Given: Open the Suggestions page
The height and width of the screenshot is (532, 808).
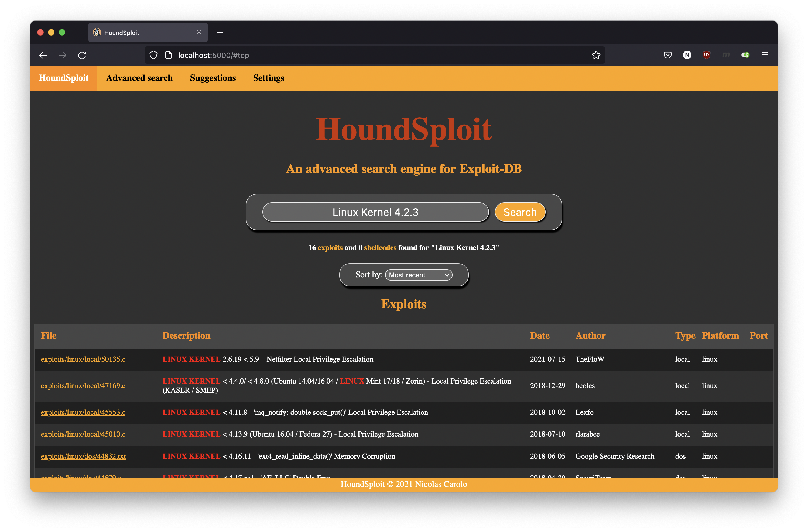Looking at the screenshot, I should coord(213,78).
